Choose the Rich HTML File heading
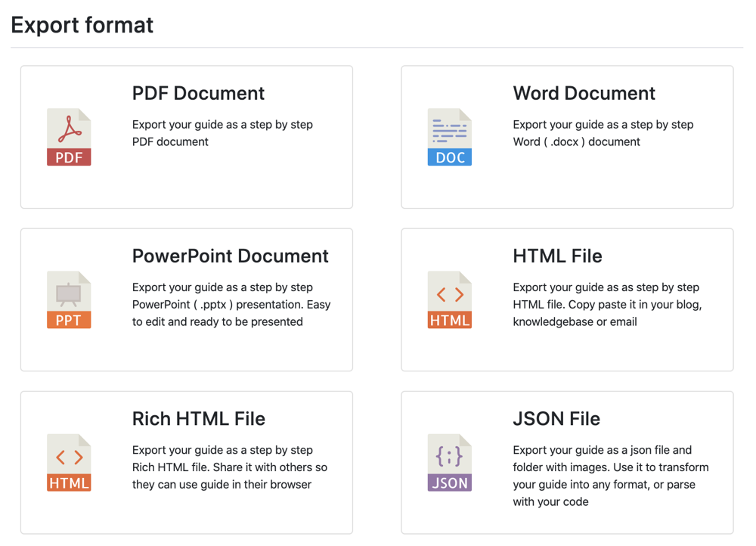The height and width of the screenshot is (546, 756). [x=198, y=418]
